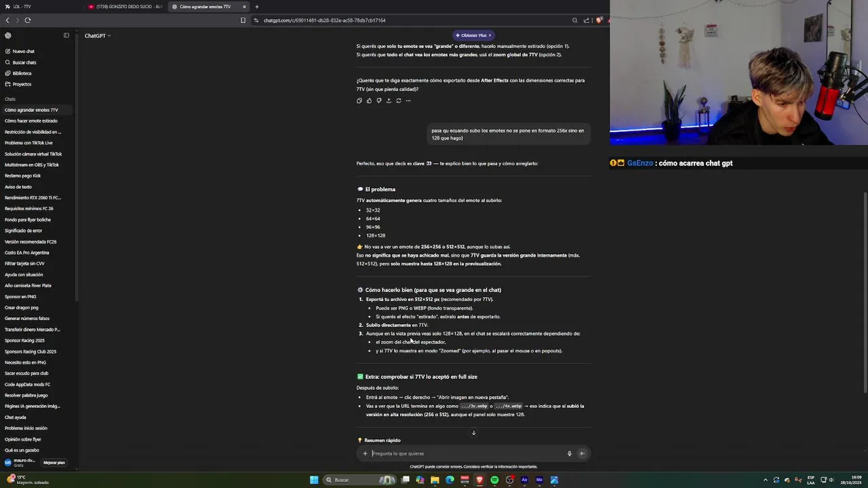Start voice mode from prompt box
Image resolution: width=868 pixels, height=488 pixels.
(x=582, y=453)
